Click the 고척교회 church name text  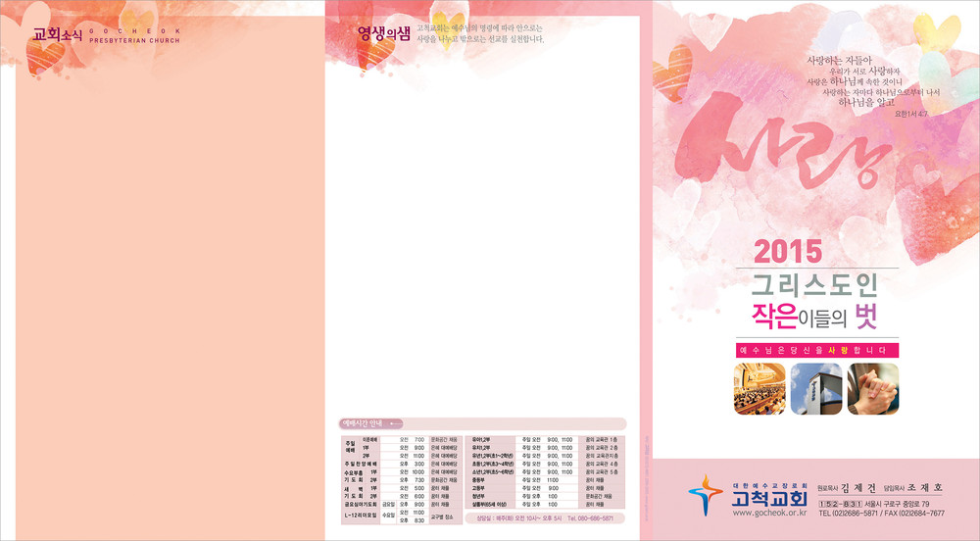point(769,498)
